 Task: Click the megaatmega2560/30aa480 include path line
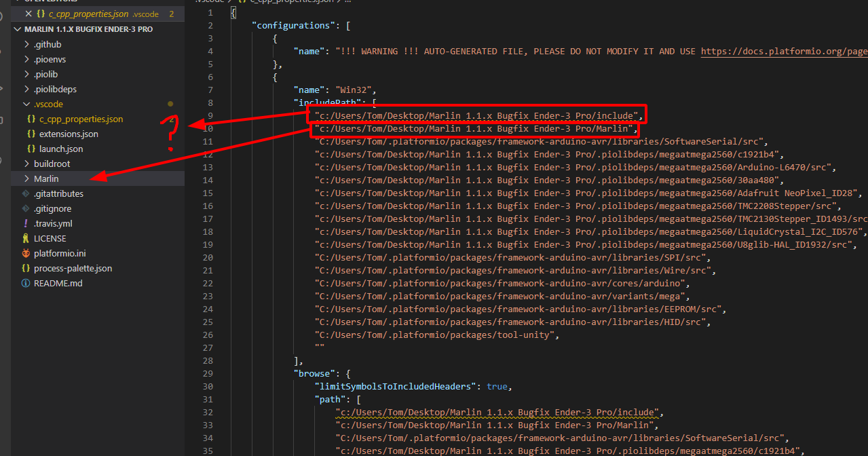[x=551, y=180]
